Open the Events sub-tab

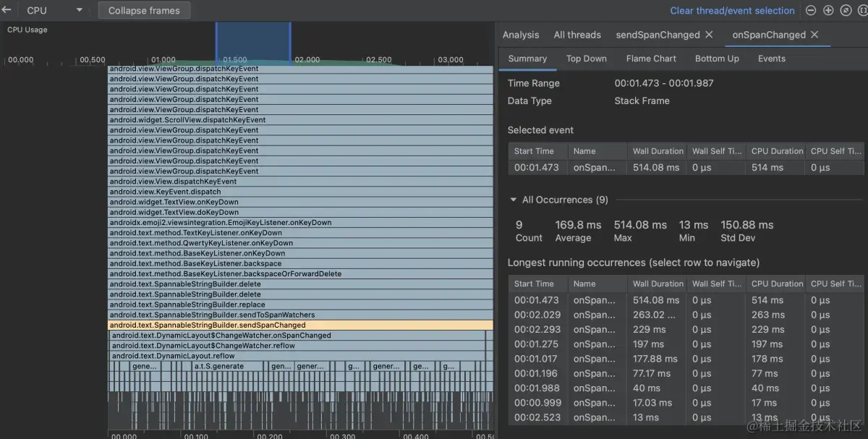772,59
